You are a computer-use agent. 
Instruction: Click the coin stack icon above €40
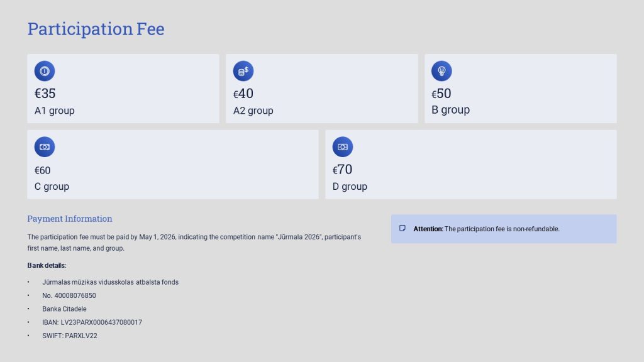pyautogui.click(x=243, y=71)
